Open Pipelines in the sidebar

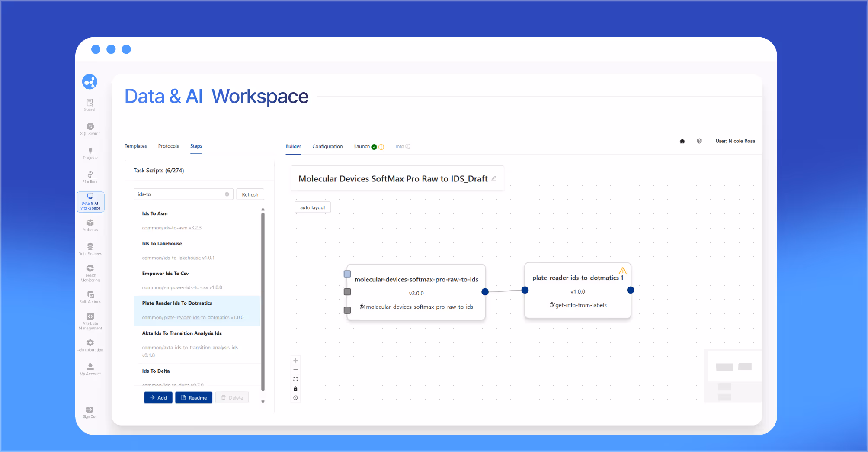tap(90, 177)
